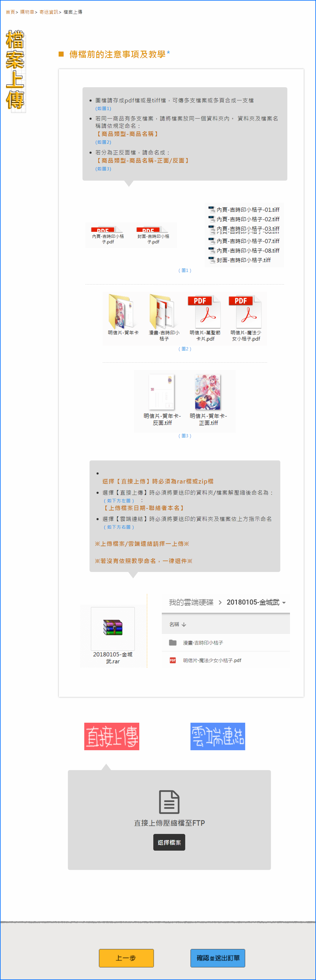Sort by 名稱 using the column arrow
The height and width of the screenshot is (980, 316).
pos(184,624)
